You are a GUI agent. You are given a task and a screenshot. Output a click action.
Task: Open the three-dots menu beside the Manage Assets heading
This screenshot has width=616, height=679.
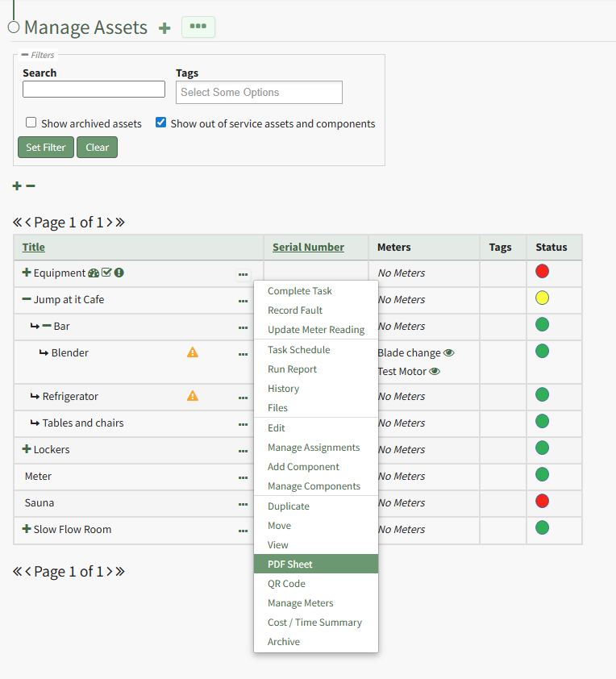coord(198,27)
